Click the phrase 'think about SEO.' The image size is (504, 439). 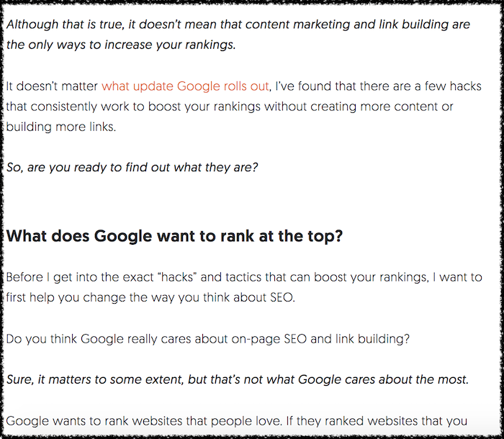pyautogui.click(x=249, y=298)
